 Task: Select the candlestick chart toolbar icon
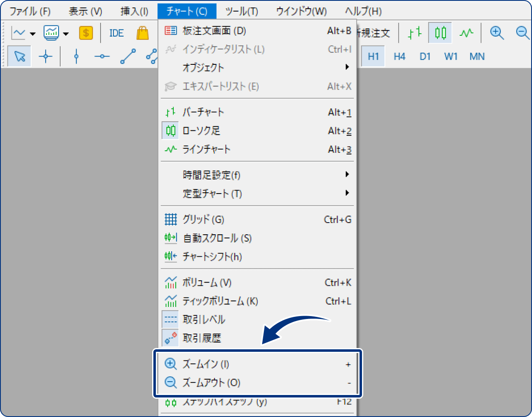pyautogui.click(x=440, y=32)
